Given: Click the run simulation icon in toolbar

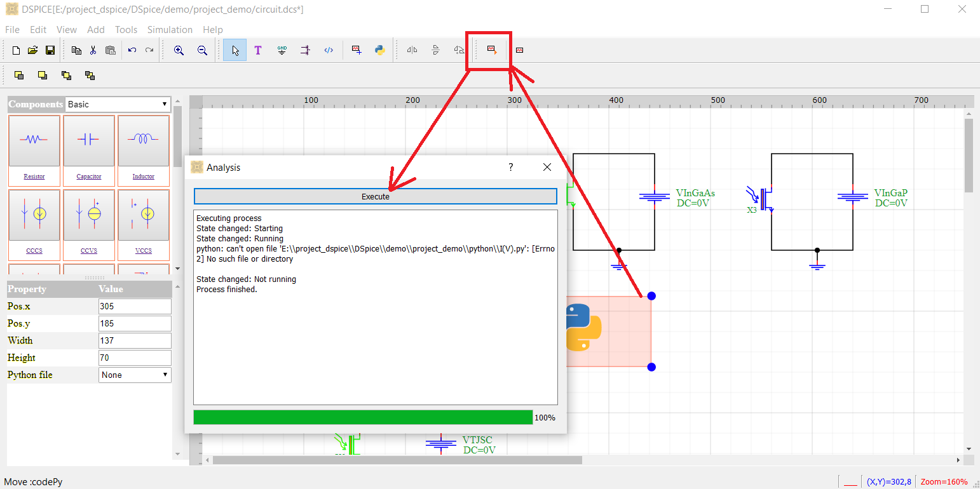Looking at the screenshot, I should click(x=491, y=50).
